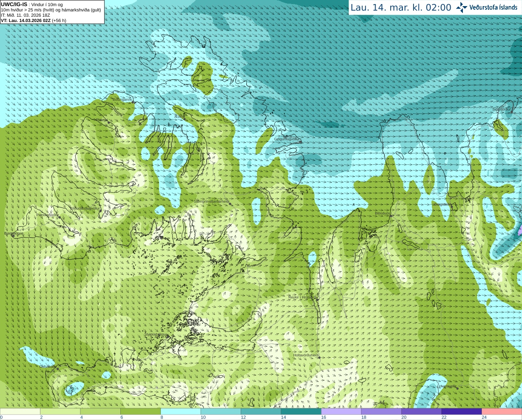Pick the teal 12–14 m/s legend swatch
This screenshot has height=420, width=522.
(x=261, y=411)
